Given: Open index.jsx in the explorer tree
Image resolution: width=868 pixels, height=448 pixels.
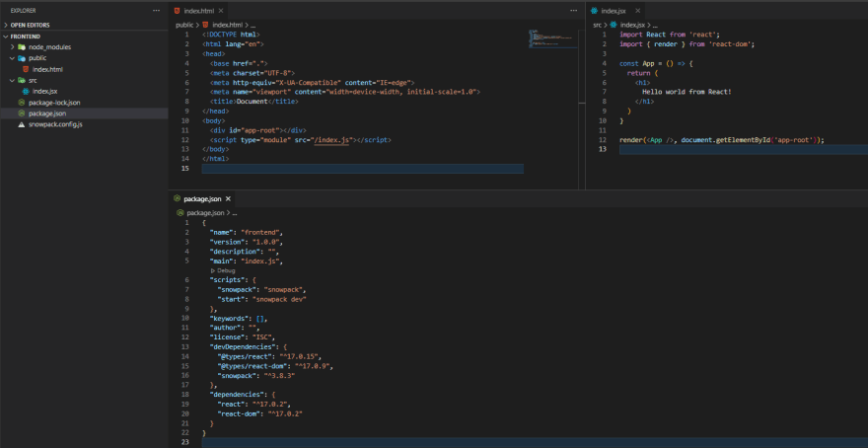Looking at the screenshot, I should point(44,92).
